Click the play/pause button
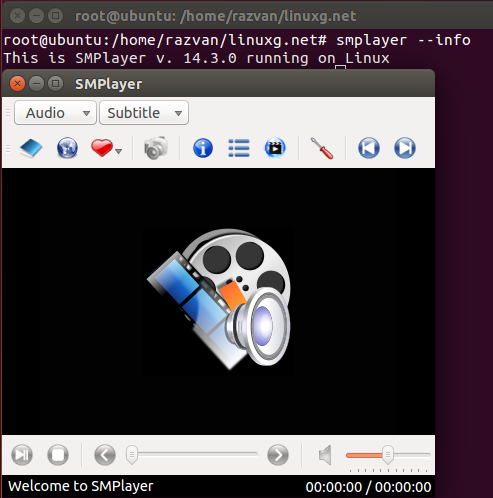Viewport: 493px width, 498px height. (x=22, y=455)
